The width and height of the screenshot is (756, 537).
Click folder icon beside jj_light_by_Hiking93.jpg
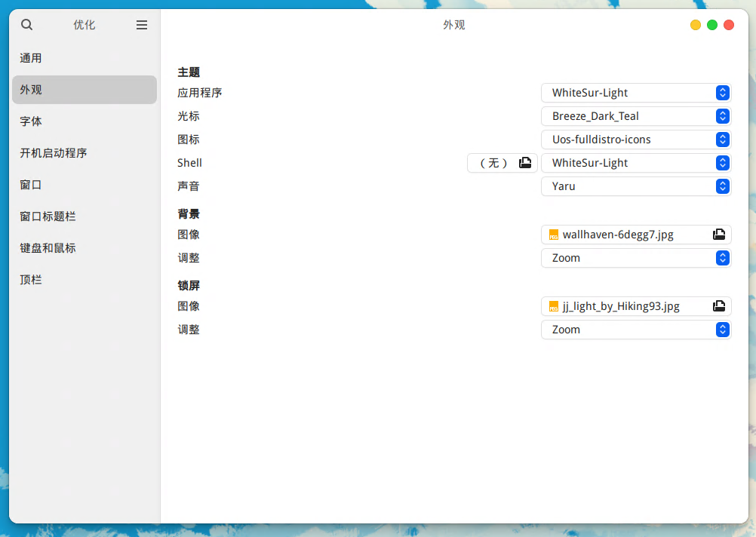(x=719, y=306)
